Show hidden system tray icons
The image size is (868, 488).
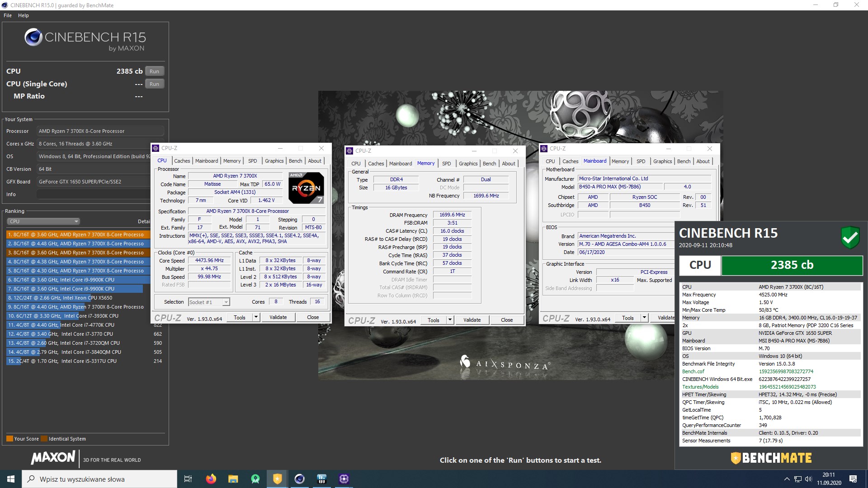(787, 479)
